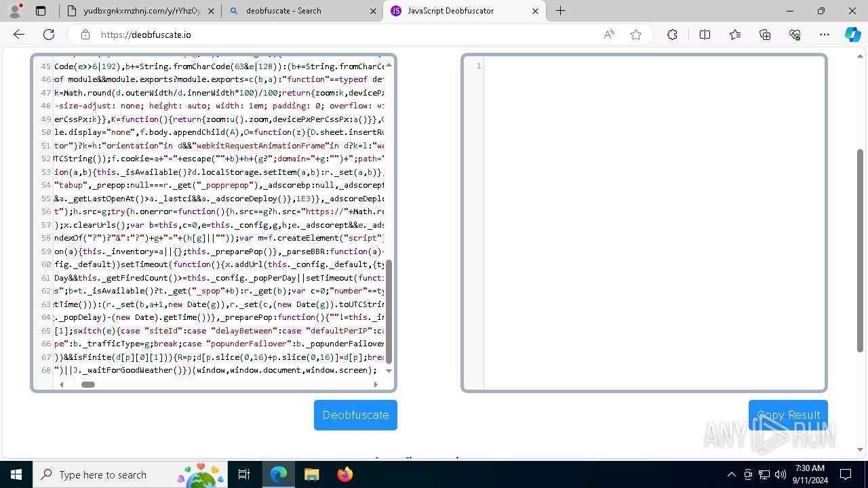Viewport: 868px width, 488px height.
Task: Refresh the current page
Action: coord(49,35)
